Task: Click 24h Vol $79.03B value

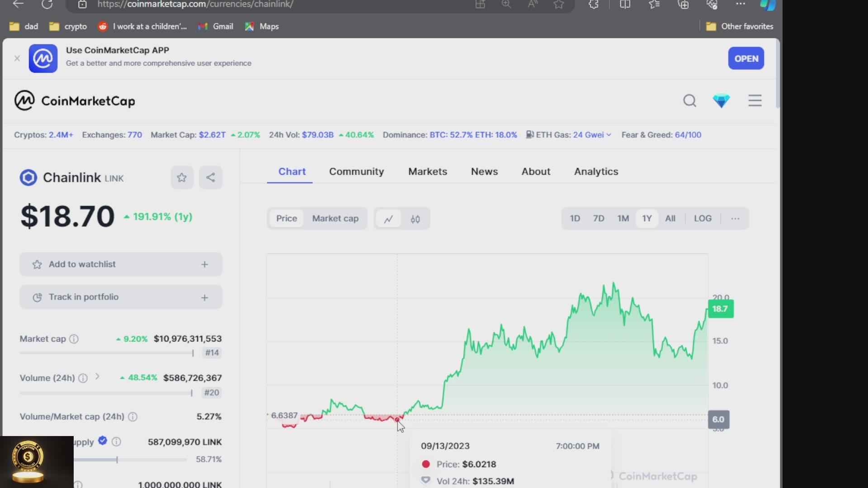Action: coord(318,135)
